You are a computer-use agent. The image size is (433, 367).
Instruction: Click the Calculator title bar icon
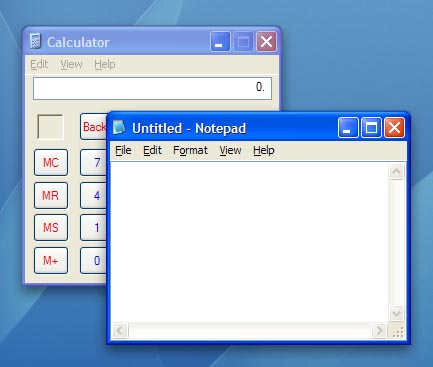point(35,41)
